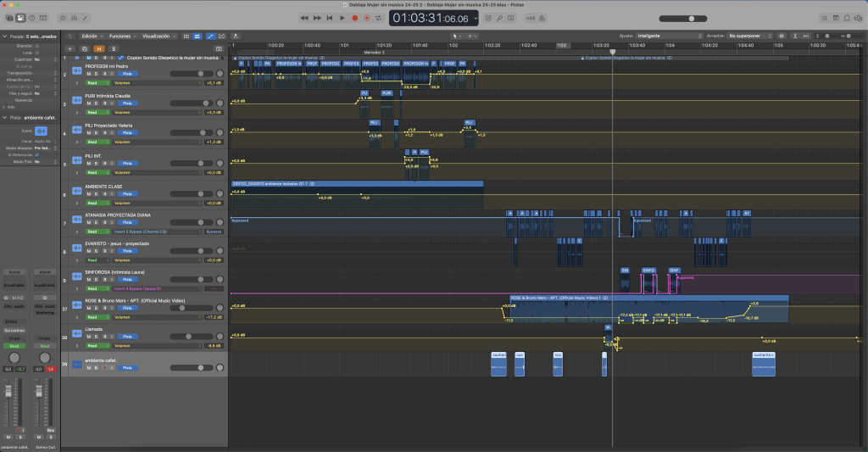Solo the Llamada track
Viewport: 868px width, 452px height.
97,338
